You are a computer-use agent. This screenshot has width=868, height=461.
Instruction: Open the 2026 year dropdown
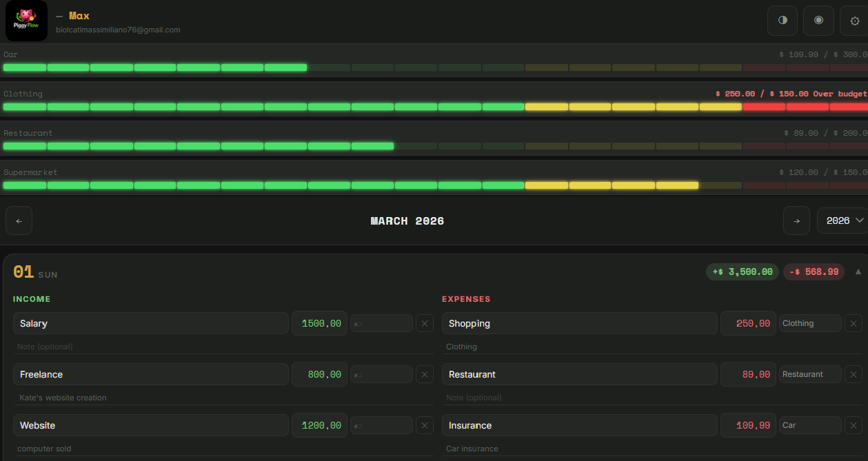pos(842,221)
